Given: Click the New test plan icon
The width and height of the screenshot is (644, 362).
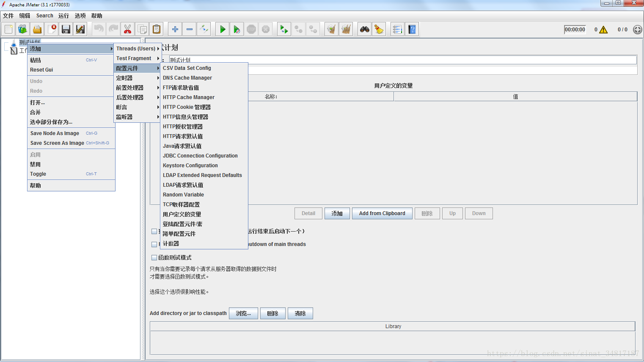Looking at the screenshot, I should tap(8, 29).
